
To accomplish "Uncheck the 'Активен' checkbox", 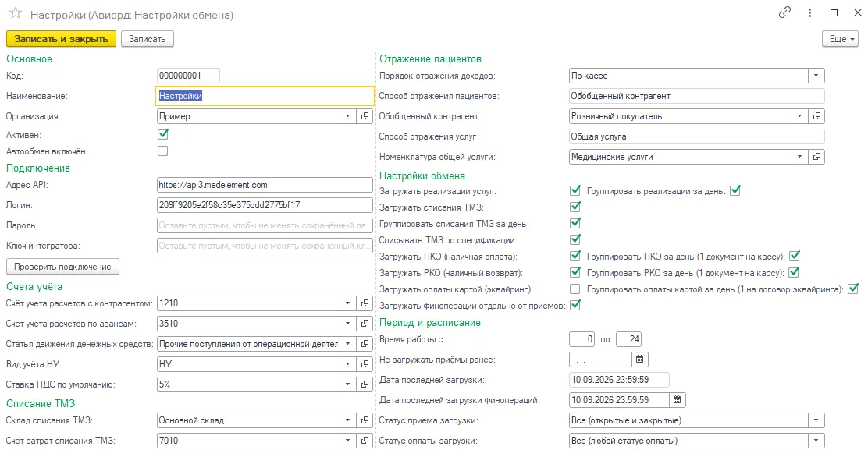I will [162, 134].
